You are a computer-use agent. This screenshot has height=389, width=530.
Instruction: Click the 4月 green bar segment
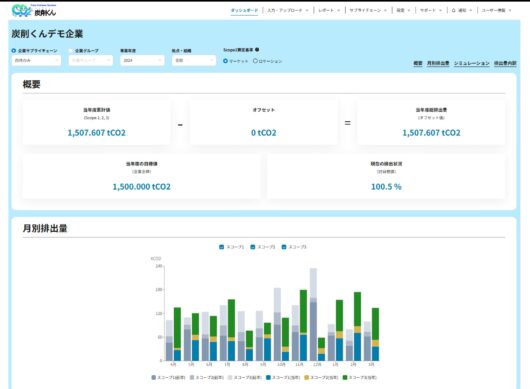coord(177,327)
